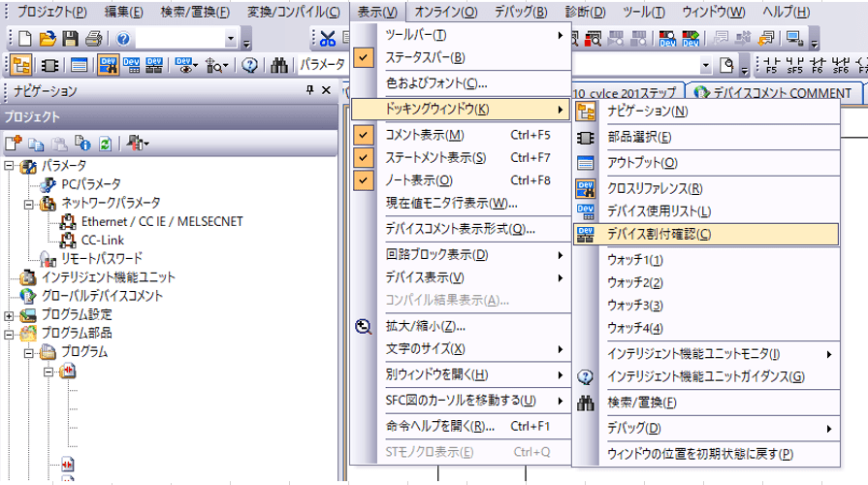The image size is (868, 485).
Task: Open the dropdown next to the help icon
Action: point(231,39)
